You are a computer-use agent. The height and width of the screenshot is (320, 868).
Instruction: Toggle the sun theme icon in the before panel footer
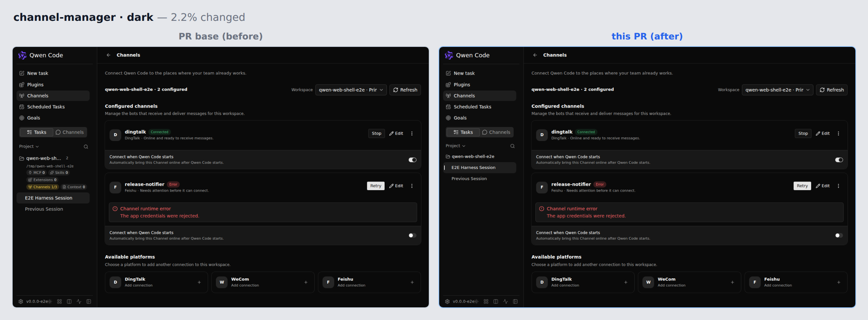(x=50, y=301)
